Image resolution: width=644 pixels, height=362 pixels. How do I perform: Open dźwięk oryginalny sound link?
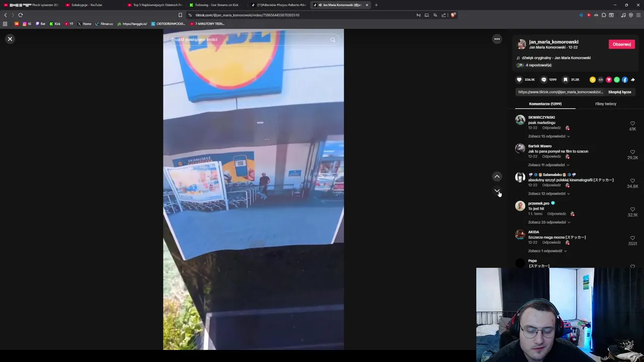[x=556, y=58]
